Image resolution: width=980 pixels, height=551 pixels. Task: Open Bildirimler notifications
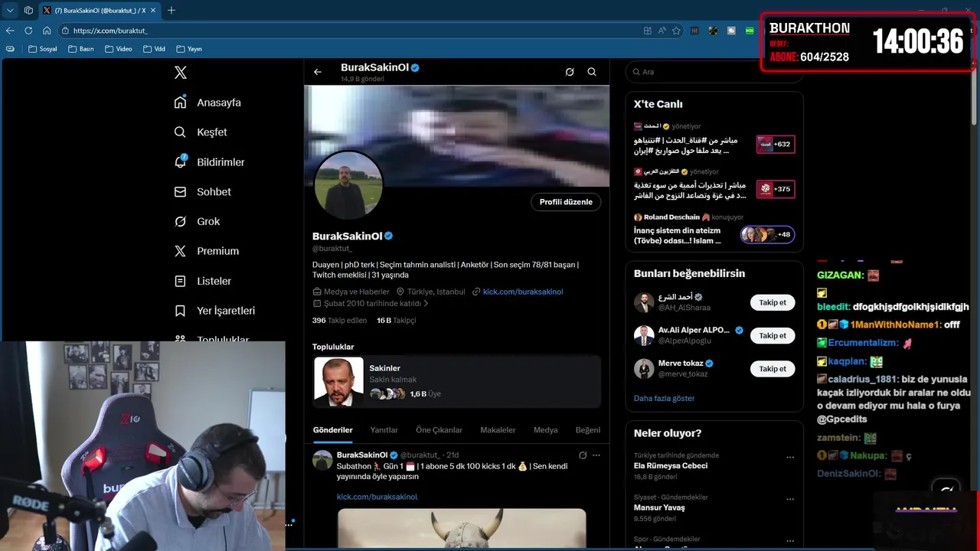pyautogui.click(x=209, y=162)
